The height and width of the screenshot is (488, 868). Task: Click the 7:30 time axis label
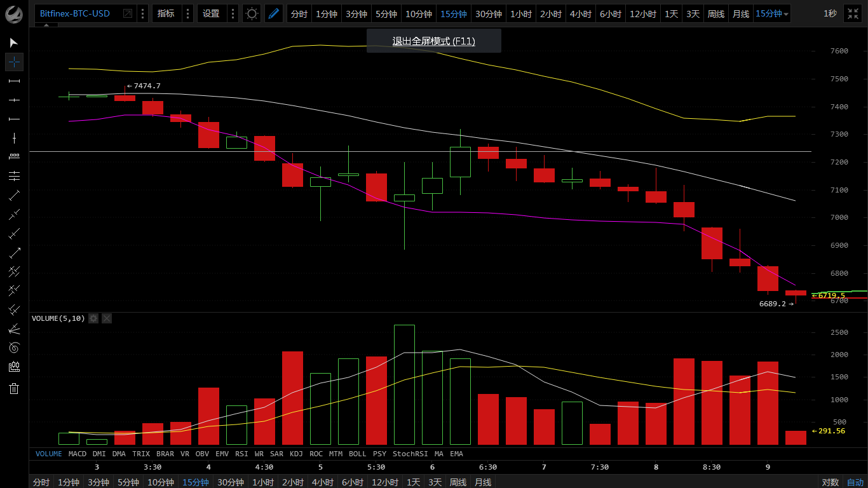600,467
